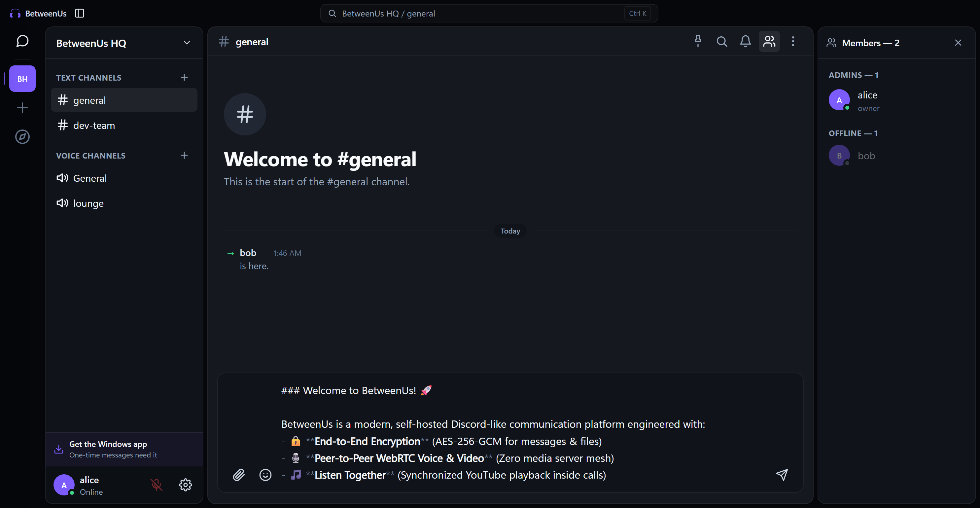
Task: Toggle the members list icon
Action: (x=769, y=41)
